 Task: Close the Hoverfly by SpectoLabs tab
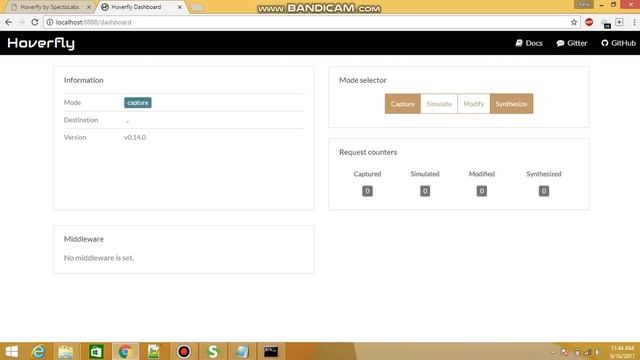[x=89, y=7]
